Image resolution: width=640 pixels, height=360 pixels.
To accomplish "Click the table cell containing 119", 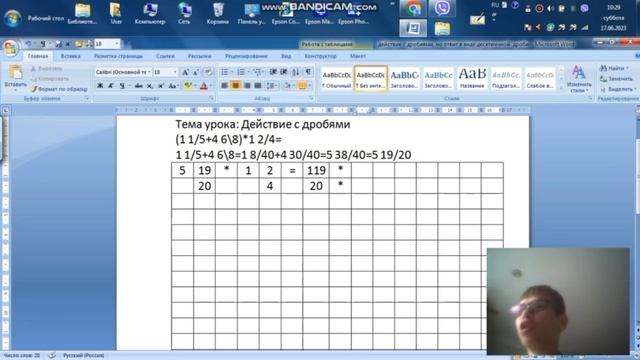I will point(316,170).
